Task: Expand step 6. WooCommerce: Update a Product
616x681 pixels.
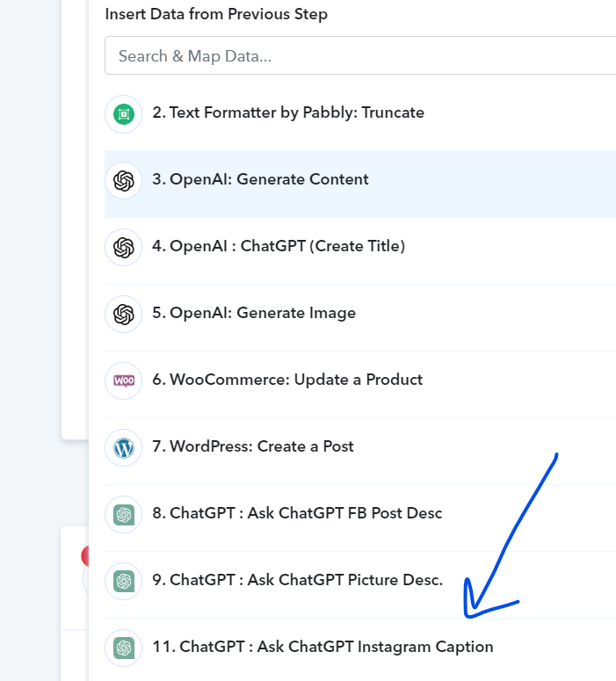Action: coord(360,384)
